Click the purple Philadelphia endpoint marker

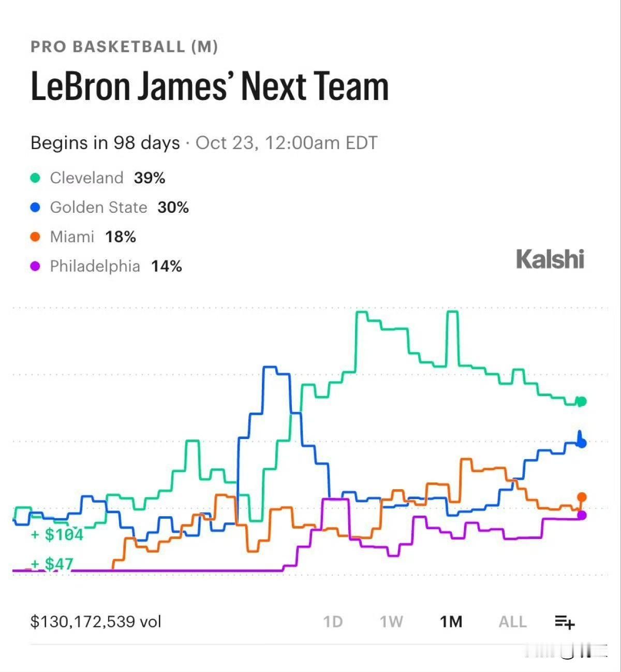click(x=582, y=515)
